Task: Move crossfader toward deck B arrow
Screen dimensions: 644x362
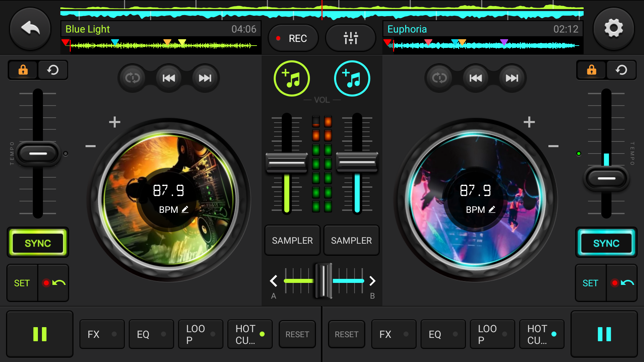Action: [x=372, y=281]
